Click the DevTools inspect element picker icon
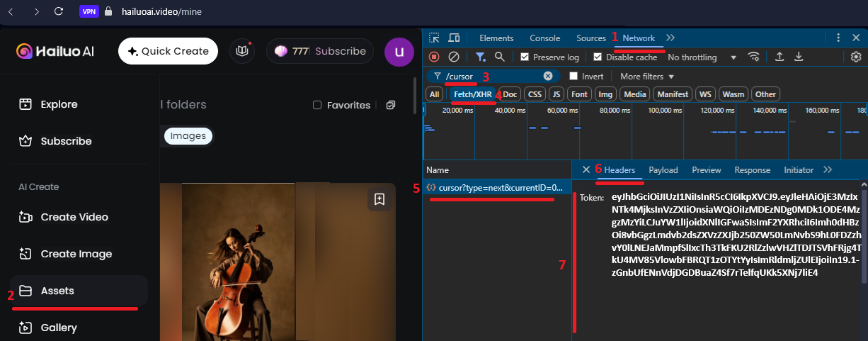The height and width of the screenshot is (341, 868). 435,38
